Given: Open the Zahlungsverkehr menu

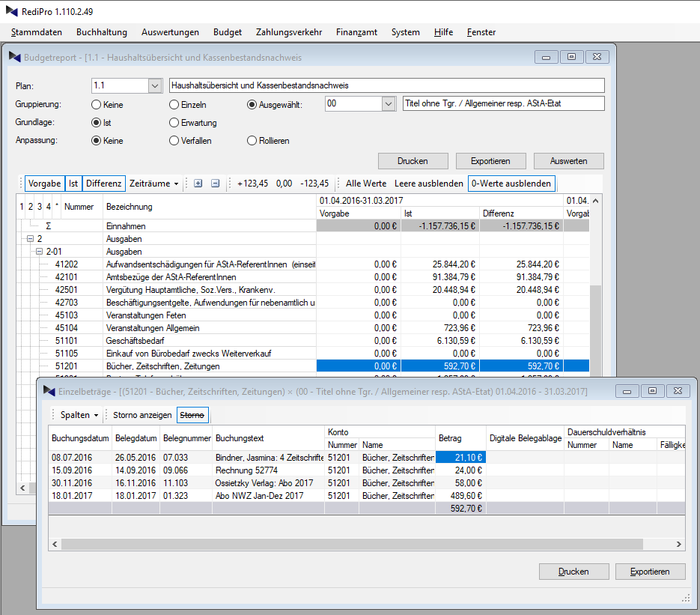Looking at the screenshot, I should pos(289,32).
